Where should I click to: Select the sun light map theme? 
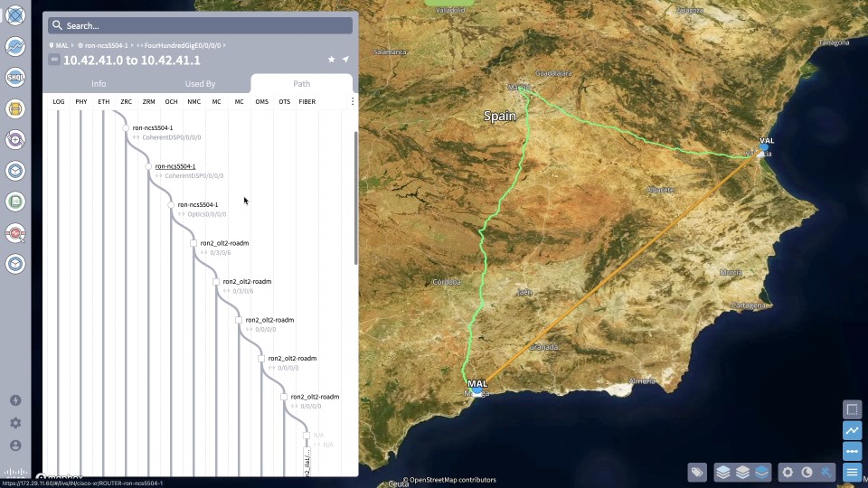pos(788,472)
